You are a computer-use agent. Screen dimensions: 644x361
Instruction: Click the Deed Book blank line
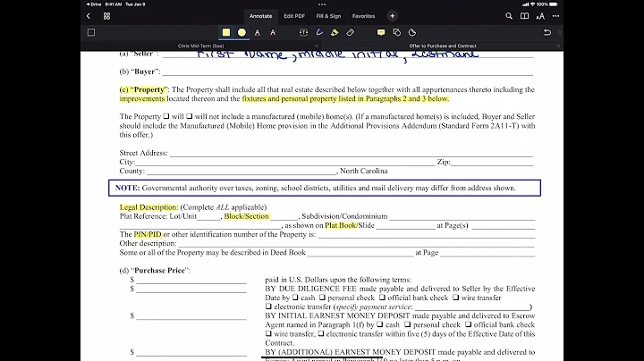tap(360, 253)
